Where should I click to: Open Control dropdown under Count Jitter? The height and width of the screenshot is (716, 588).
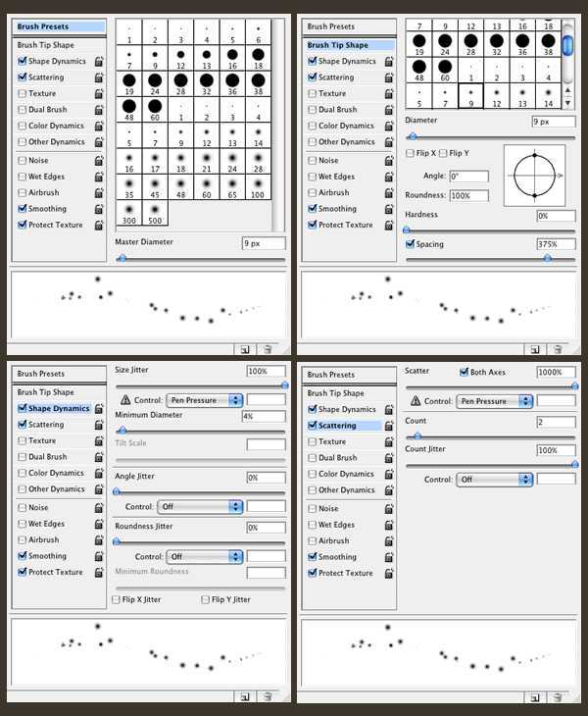pos(496,480)
